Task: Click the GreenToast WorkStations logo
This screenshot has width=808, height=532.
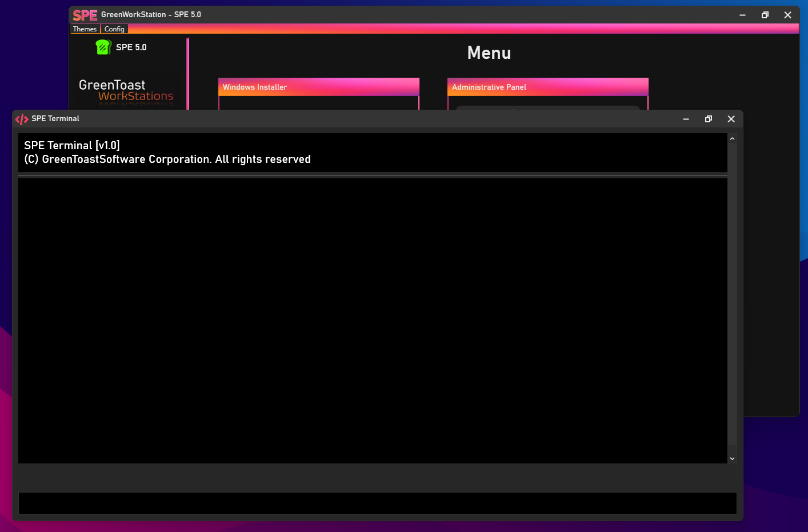Action: click(x=126, y=90)
